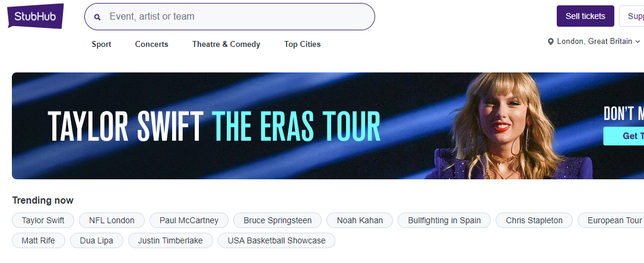Expand the London, Great Britain location dropdown
Image resolution: width=644 pixels, height=263 pixels.
pyautogui.click(x=637, y=42)
